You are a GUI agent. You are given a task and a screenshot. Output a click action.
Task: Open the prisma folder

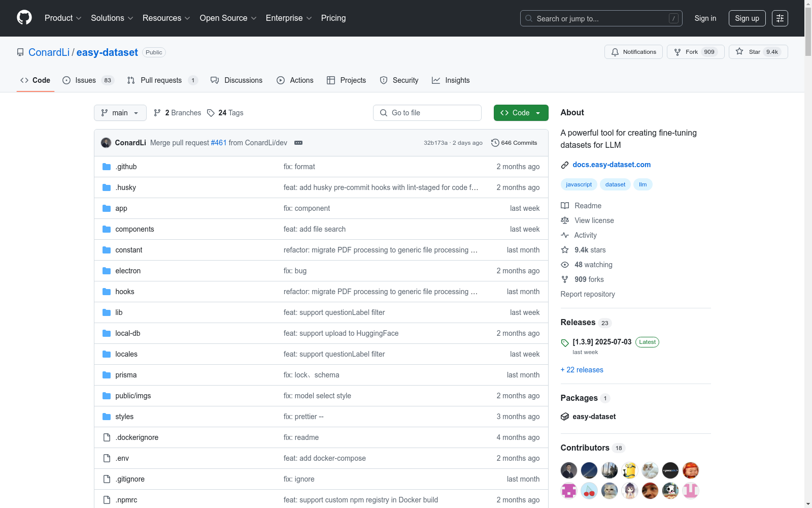pyautogui.click(x=126, y=375)
